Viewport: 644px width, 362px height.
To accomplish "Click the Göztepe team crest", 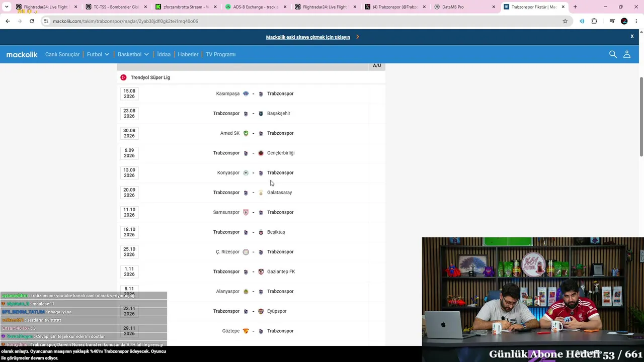I will (246, 331).
